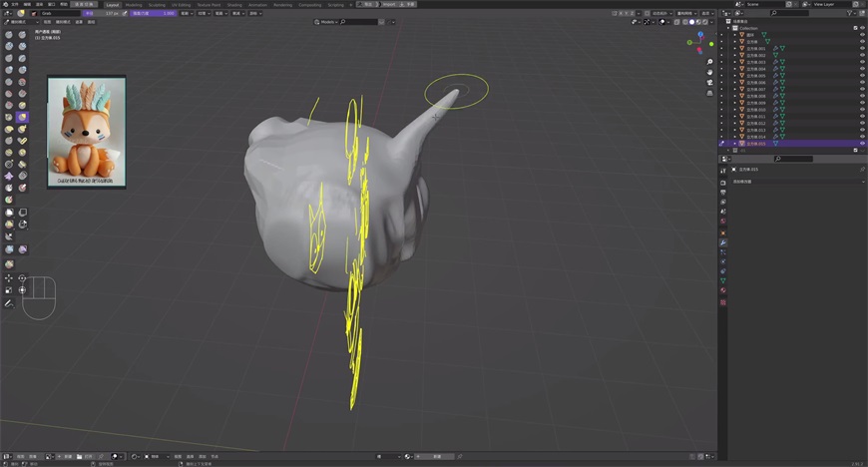Select the Mesh Filter tool
The image size is (868, 467).
point(9,249)
